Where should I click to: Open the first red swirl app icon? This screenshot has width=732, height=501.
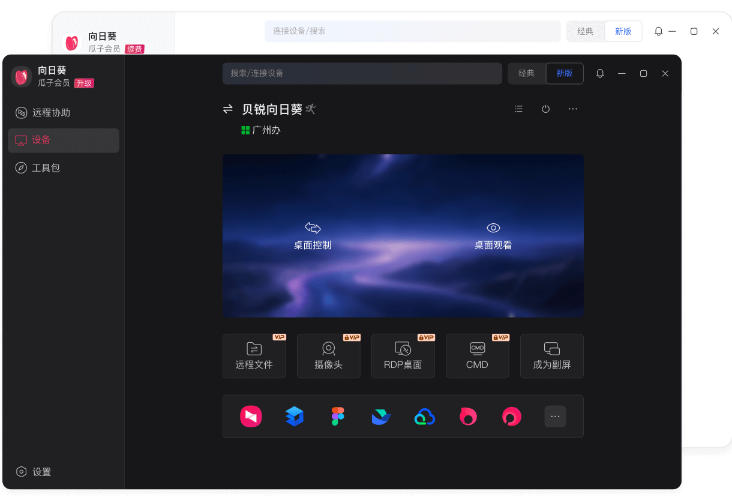coord(468,416)
